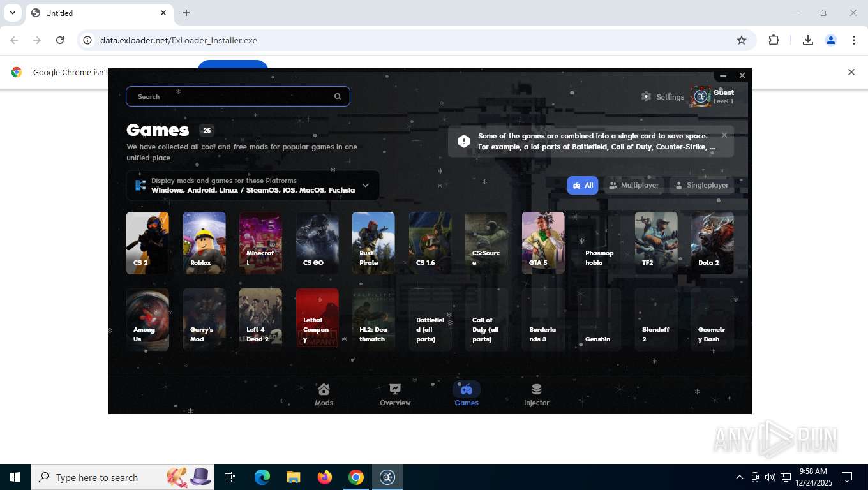
Task: Open a new Chrome tab
Action: coord(186,13)
